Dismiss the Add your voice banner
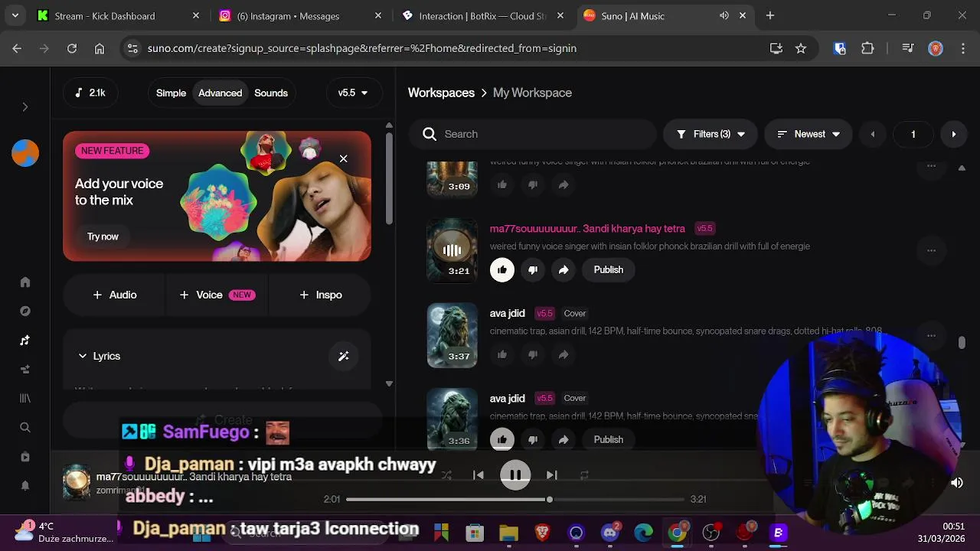 pos(343,158)
